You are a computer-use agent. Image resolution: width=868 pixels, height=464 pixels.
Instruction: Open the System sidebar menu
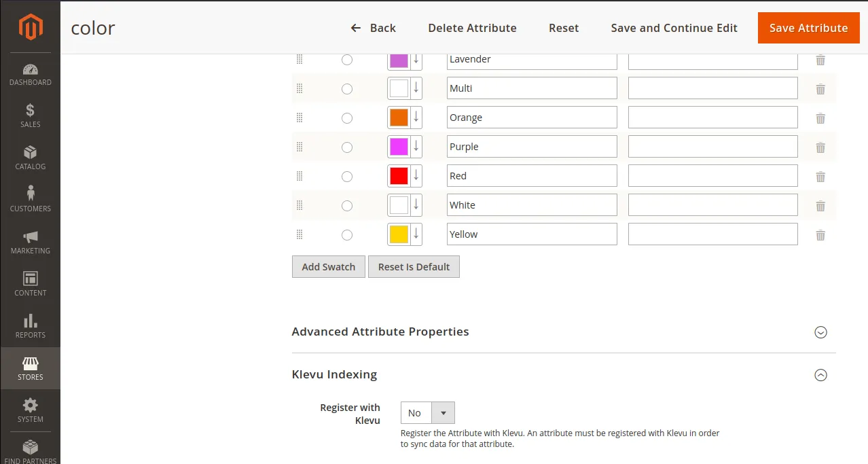31,411
